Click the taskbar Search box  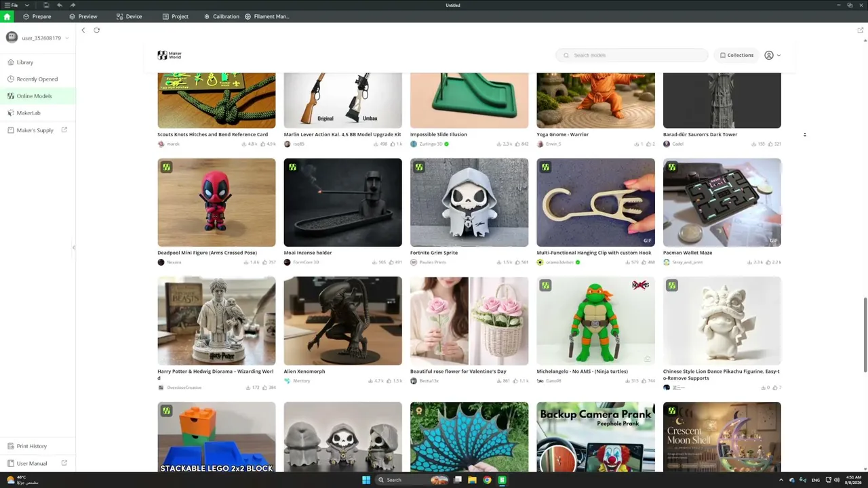(412, 480)
